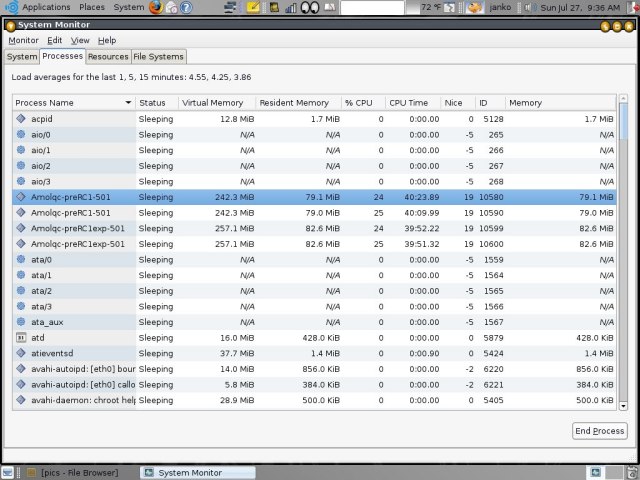Click the volume speaker icon
Screen dimensions: 640x480
(529, 7)
